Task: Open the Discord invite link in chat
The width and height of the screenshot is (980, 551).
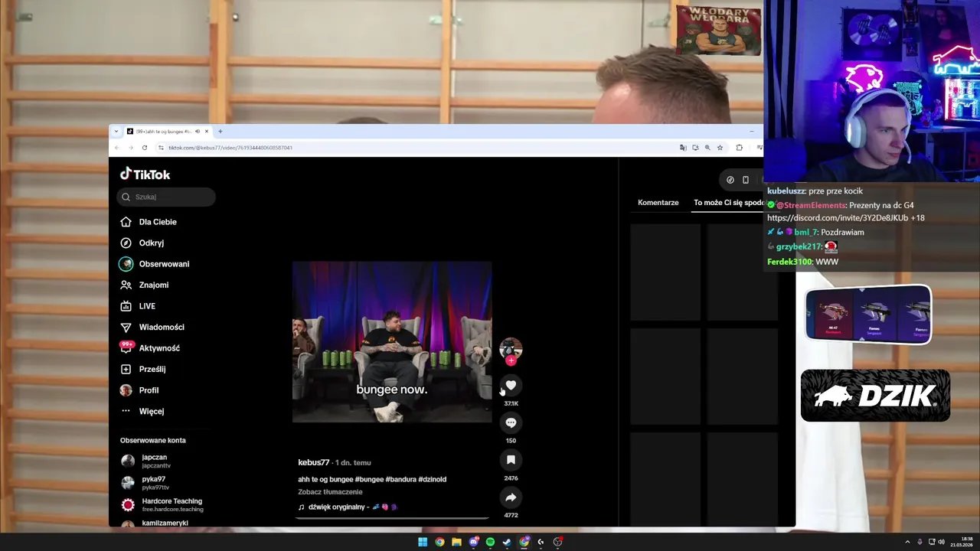Action: [838, 218]
